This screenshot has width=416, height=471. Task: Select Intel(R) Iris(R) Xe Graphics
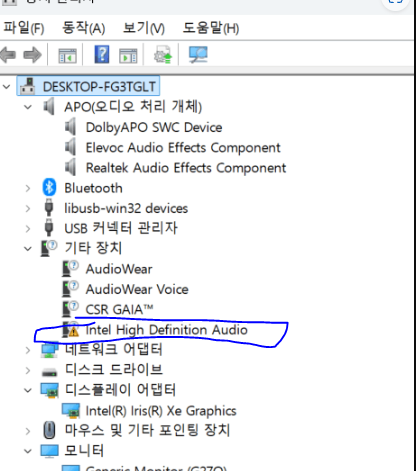[161, 411]
